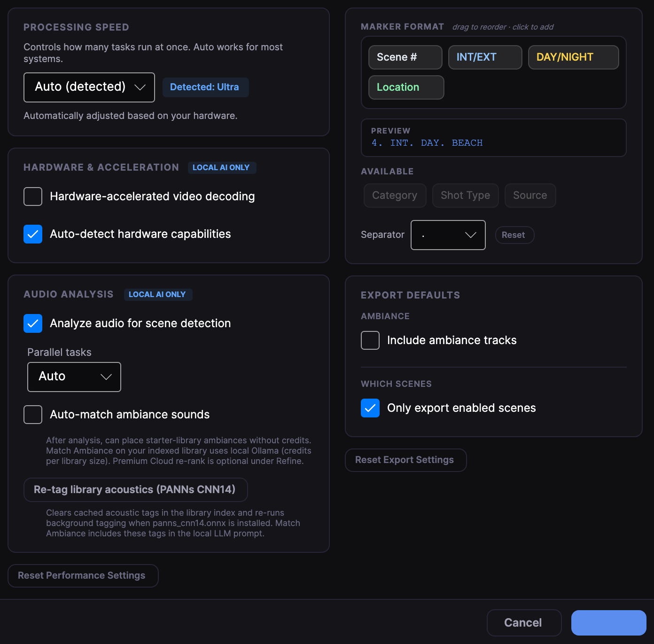The image size is (654, 644).
Task: Select the Scene # marker chip
Action: tap(405, 57)
